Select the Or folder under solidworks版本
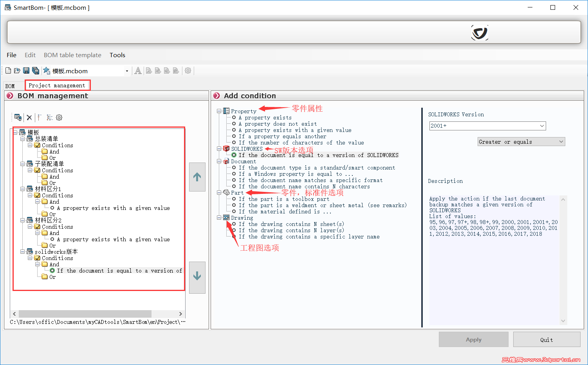 [52, 277]
